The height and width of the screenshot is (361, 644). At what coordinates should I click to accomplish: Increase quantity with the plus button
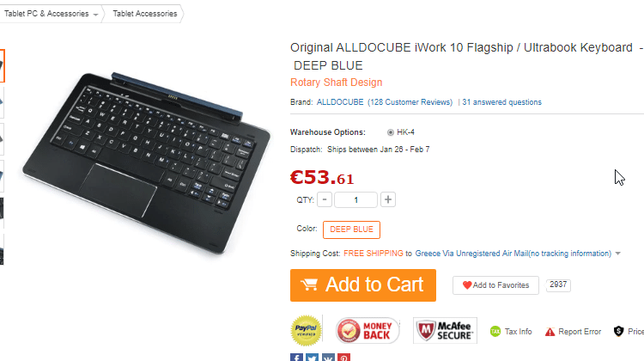coord(388,199)
